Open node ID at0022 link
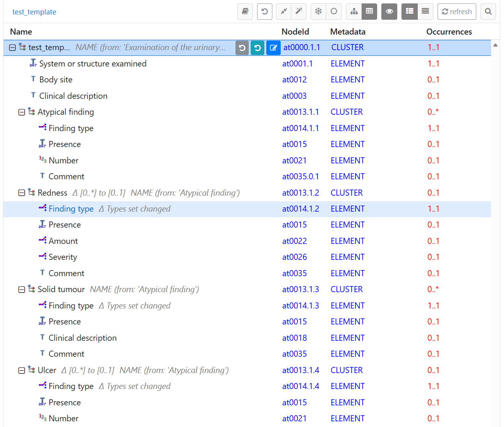 pos(294,241)
